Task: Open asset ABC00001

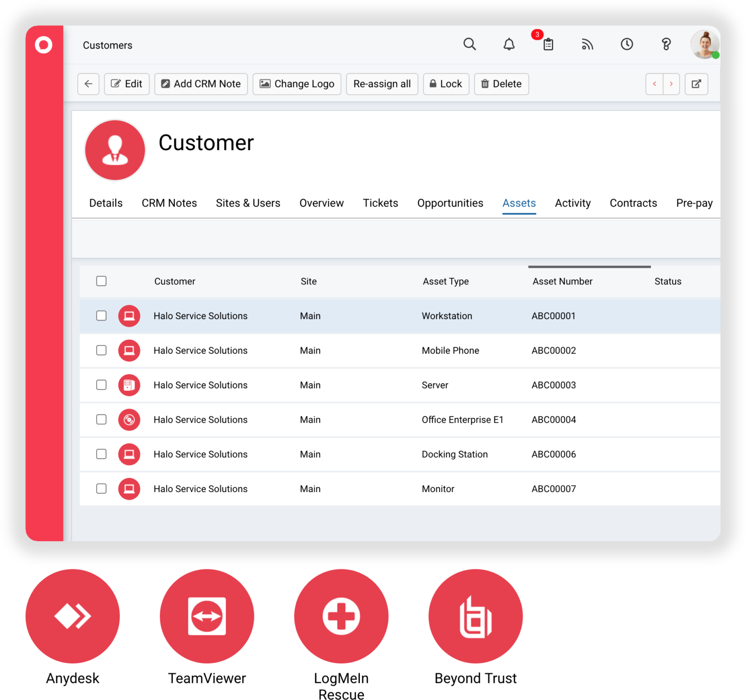Action: pyautogui.click(x=554, y=316)
